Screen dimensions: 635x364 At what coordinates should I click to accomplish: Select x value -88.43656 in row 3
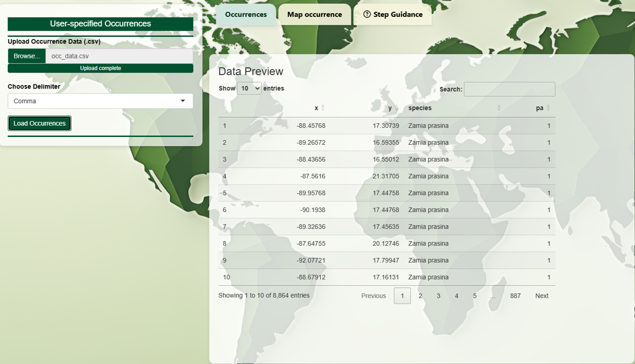point(311,160)
